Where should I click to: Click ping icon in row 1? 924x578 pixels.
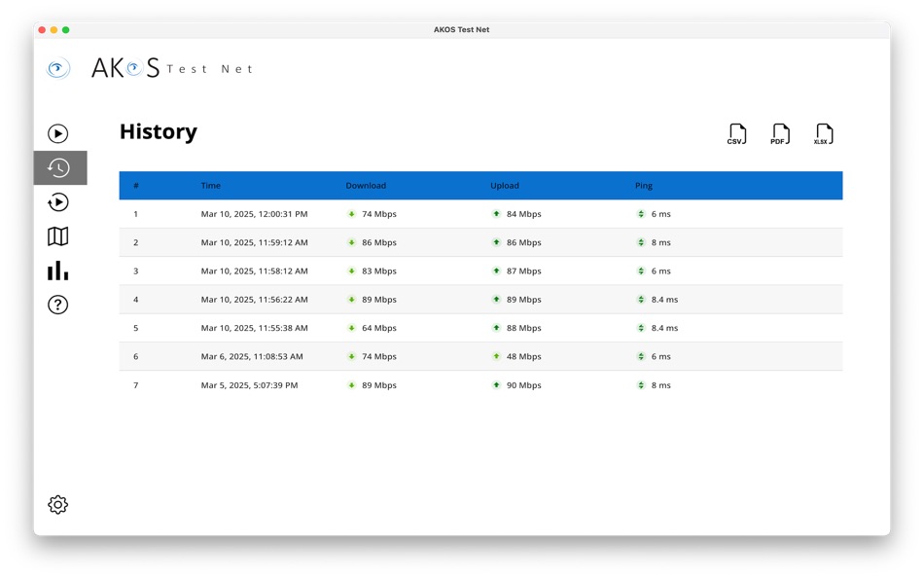[641, 214]
